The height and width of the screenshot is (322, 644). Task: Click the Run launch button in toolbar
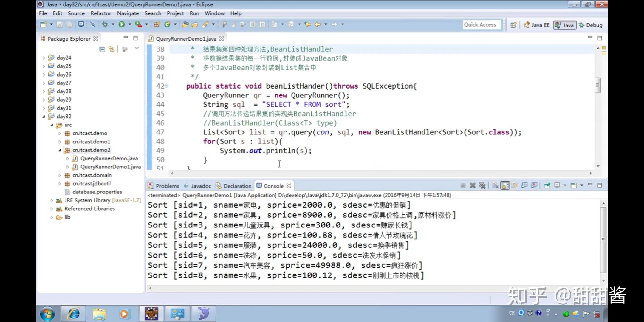pyautogui.click(x=121, y=24)
